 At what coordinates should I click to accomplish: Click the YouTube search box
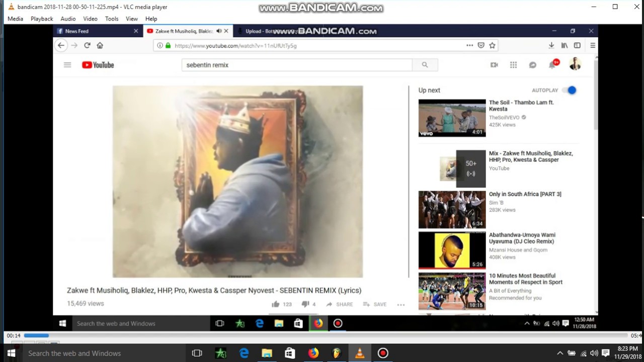point(297,65)
